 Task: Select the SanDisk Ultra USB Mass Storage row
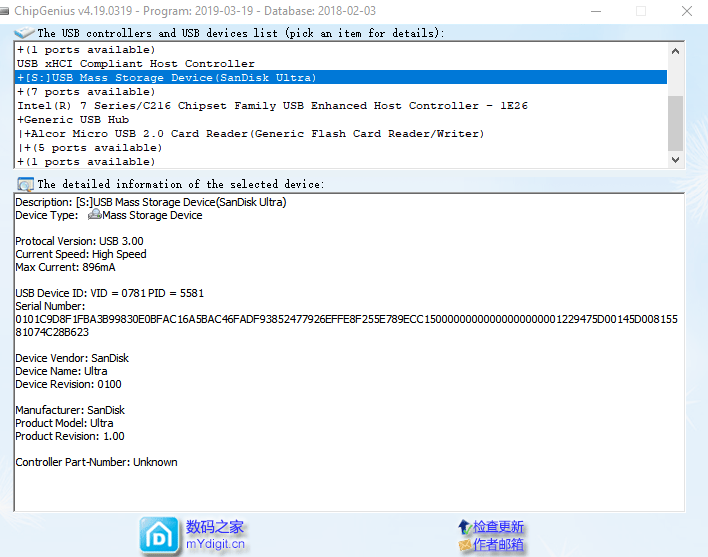click(341, 77)
